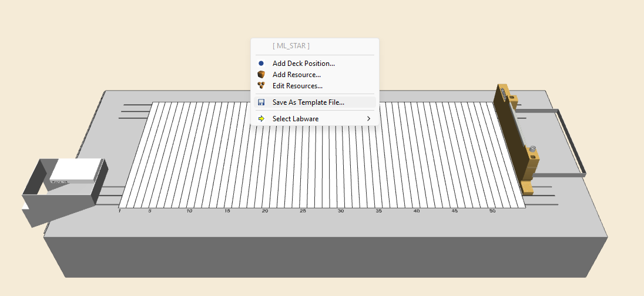644x296 pixels.
Task: Click the yellow arrow Select Labware icon
Action: coord(261,119)
